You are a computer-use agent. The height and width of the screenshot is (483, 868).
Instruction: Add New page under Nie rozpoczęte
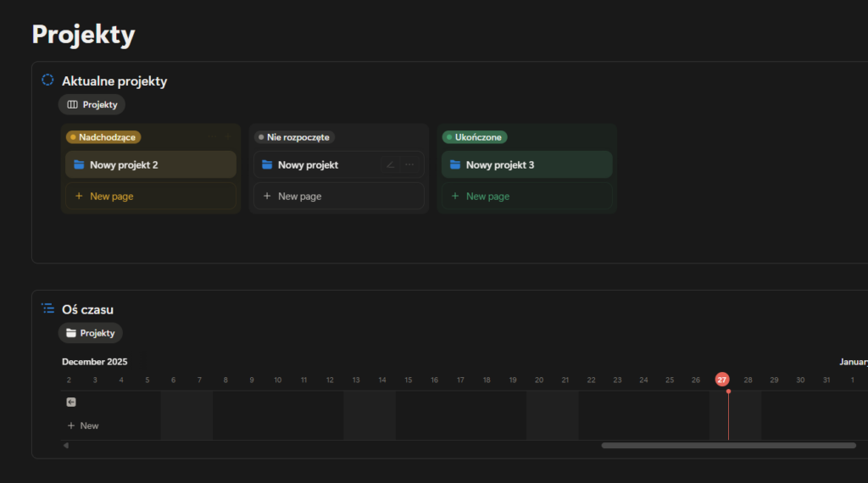339,196
